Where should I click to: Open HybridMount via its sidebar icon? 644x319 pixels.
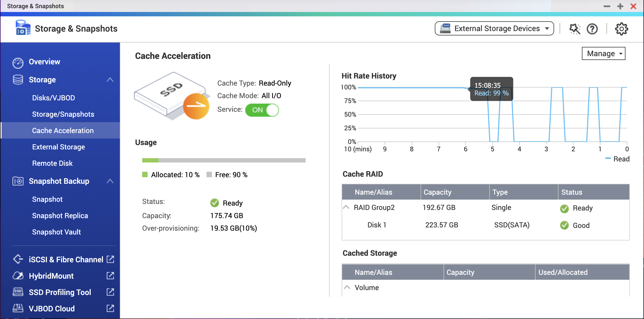coord(17,276)
